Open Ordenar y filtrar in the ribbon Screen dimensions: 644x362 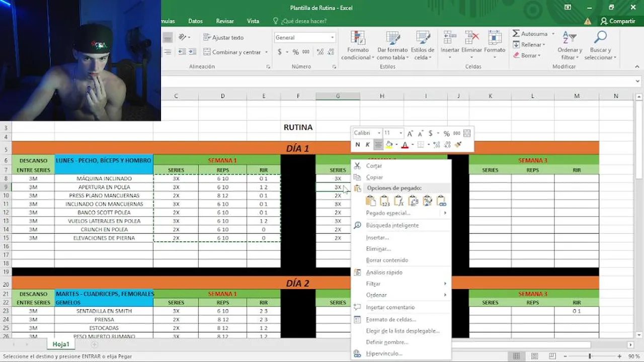coord(570,46)
